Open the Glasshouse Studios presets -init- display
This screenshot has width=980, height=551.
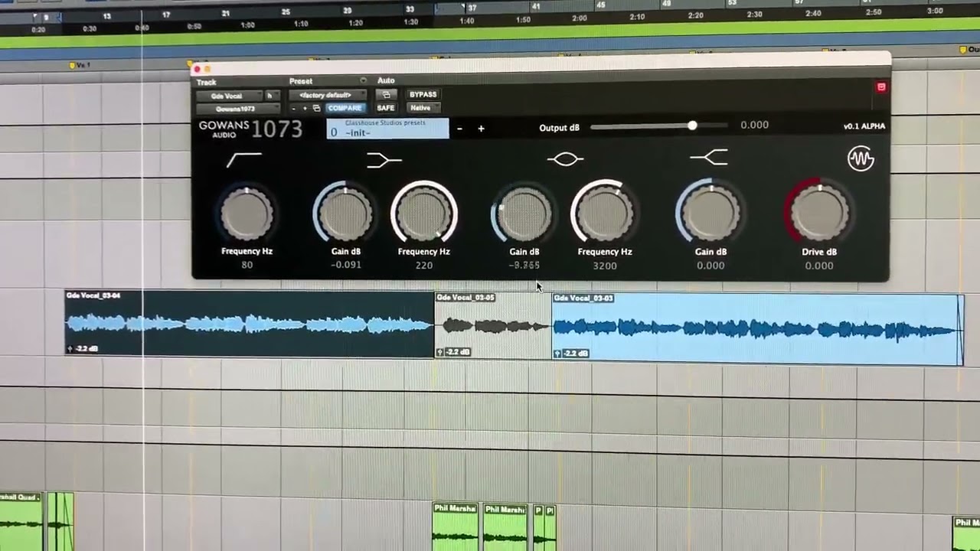387,129
